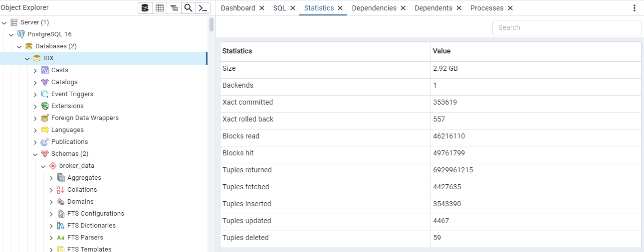Click the Catalogs icon in tree
This screenshot has height=252, width=644.
click(x=45, y=82)
